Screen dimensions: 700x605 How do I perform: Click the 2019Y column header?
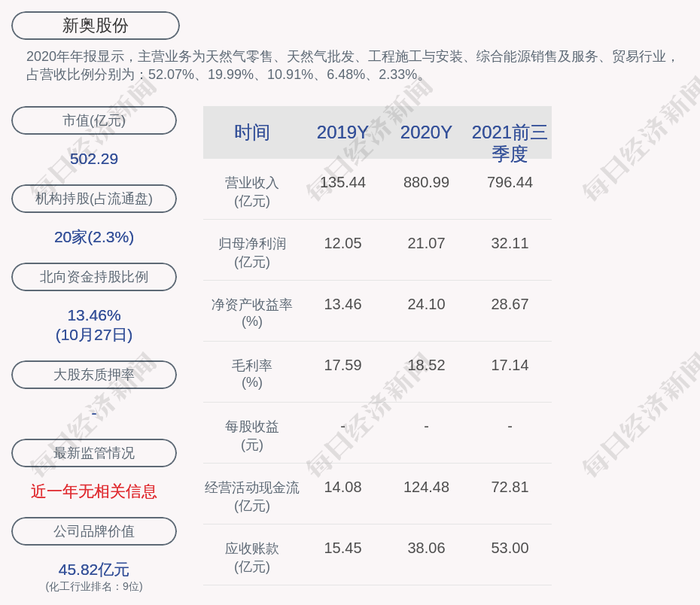[342, 132]
